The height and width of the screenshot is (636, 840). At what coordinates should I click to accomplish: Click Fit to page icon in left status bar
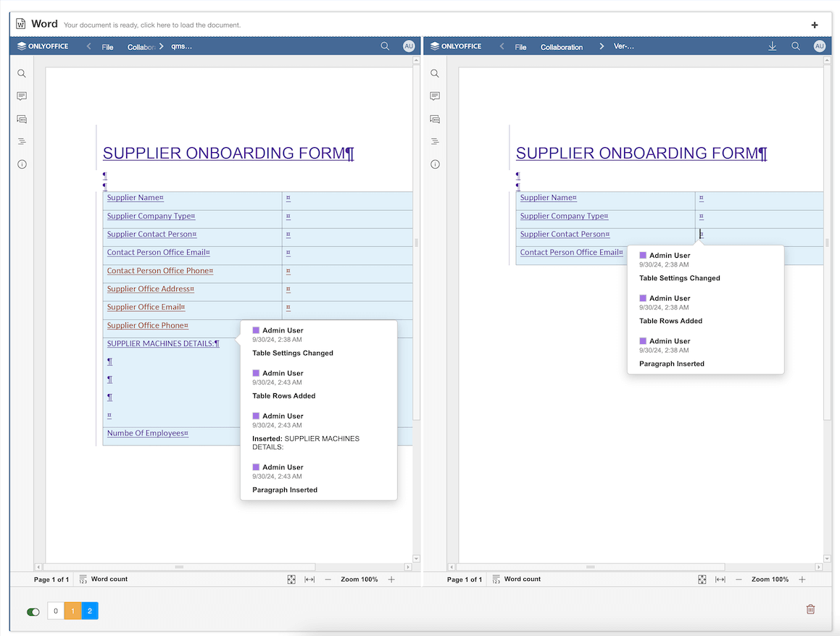point(291,579)
